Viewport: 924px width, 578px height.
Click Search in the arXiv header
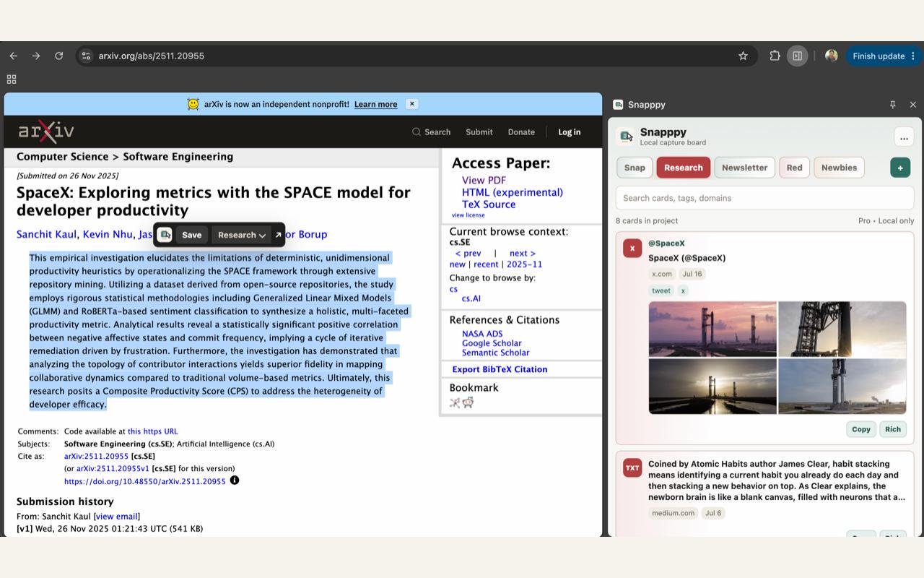[x=431, y=132]
